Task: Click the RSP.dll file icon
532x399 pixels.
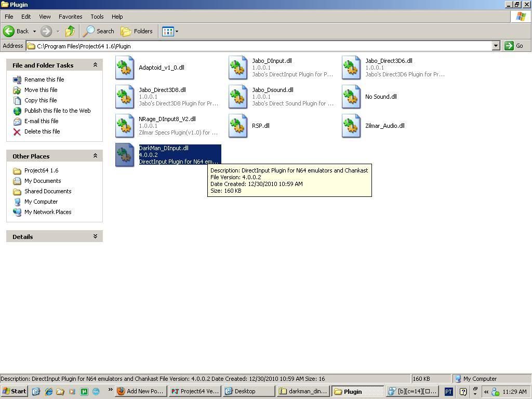Action: tap(238, 126)
